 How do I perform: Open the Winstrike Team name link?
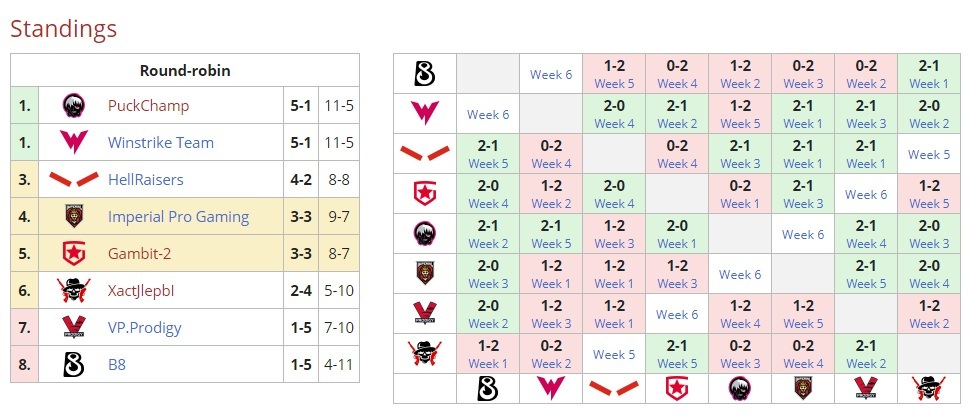pyautogui.click(x=160, y=143)
